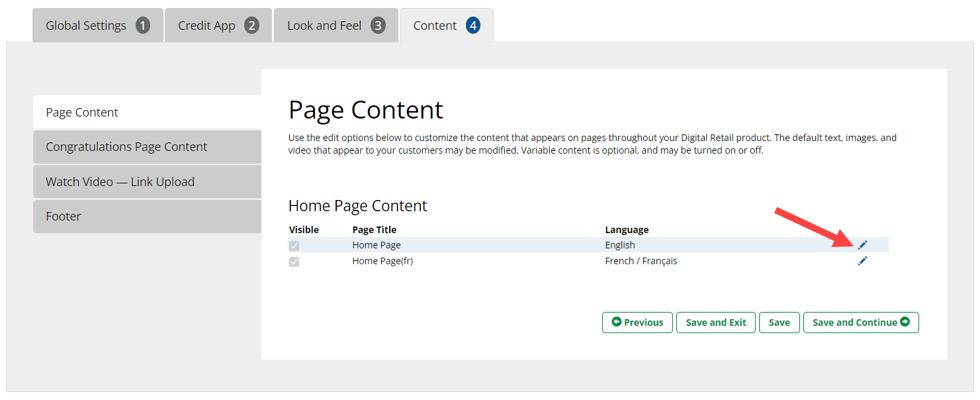Edit the English Home Page with pencil icon

[862, 245]
